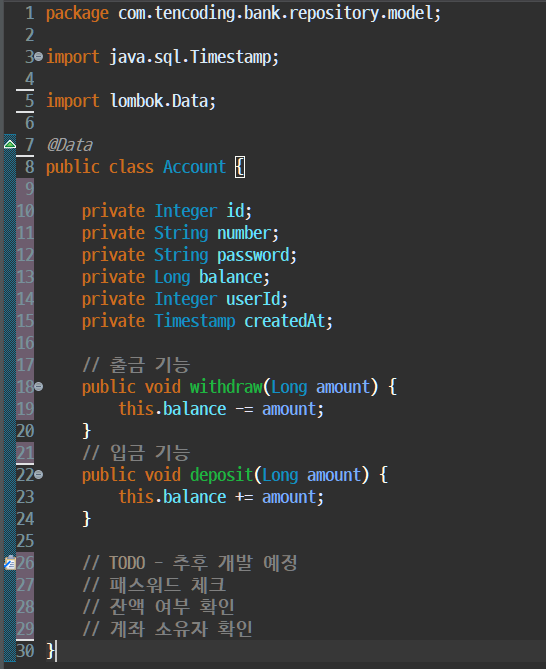Click the 'Integer' type on line 10
Viewport: 546px width, 669px height.
pyautogui.click(x=186, y=211)
